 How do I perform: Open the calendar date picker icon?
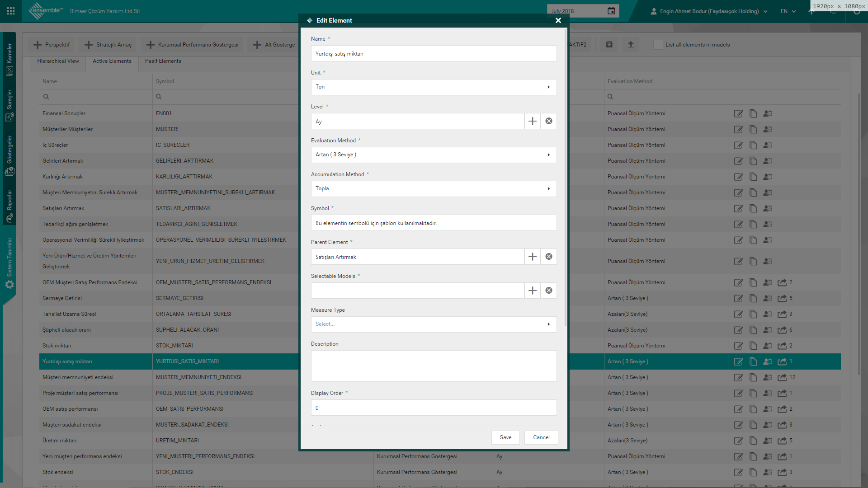click(x=611, y=11)
